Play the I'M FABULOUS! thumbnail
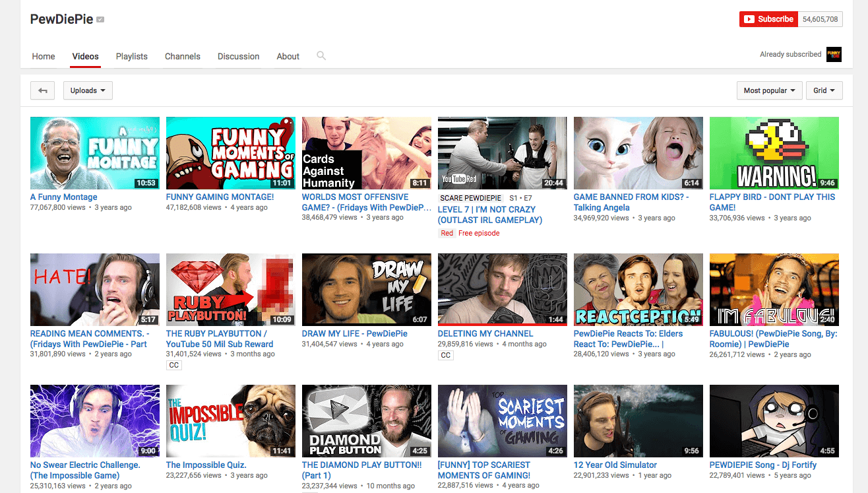The image size is (868, 493). click(774, 290)
